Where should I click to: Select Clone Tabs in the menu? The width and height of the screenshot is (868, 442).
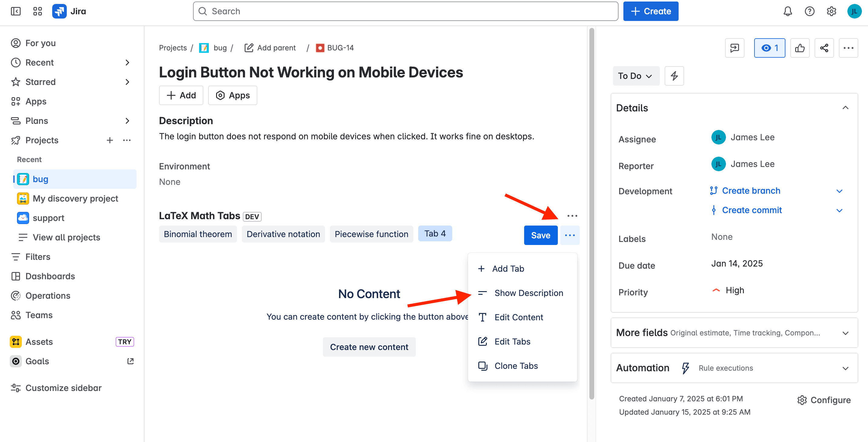[522, 366]
